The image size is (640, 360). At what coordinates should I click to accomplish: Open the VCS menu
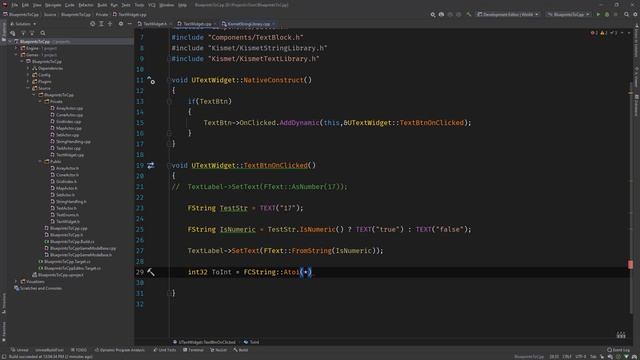(x=152, y=5)
